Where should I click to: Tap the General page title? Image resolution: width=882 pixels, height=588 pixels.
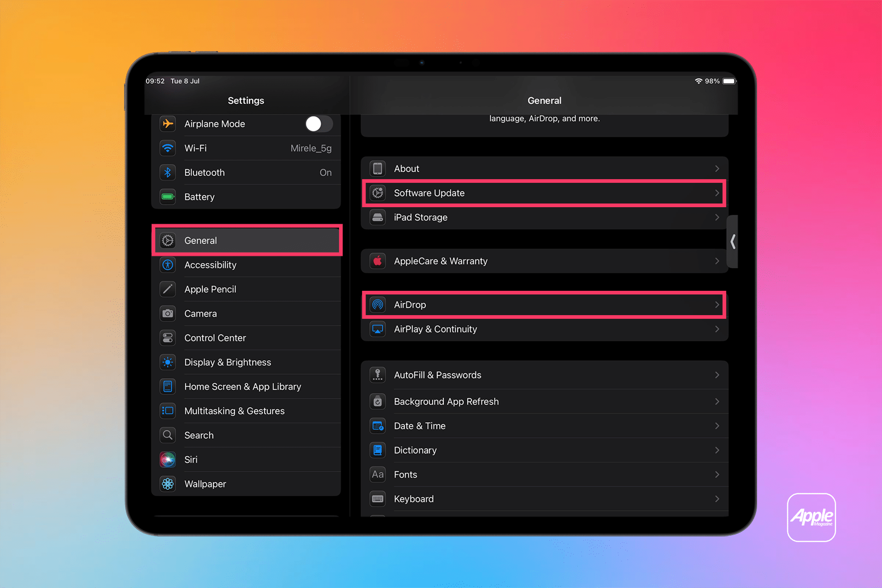click(544, 101)
